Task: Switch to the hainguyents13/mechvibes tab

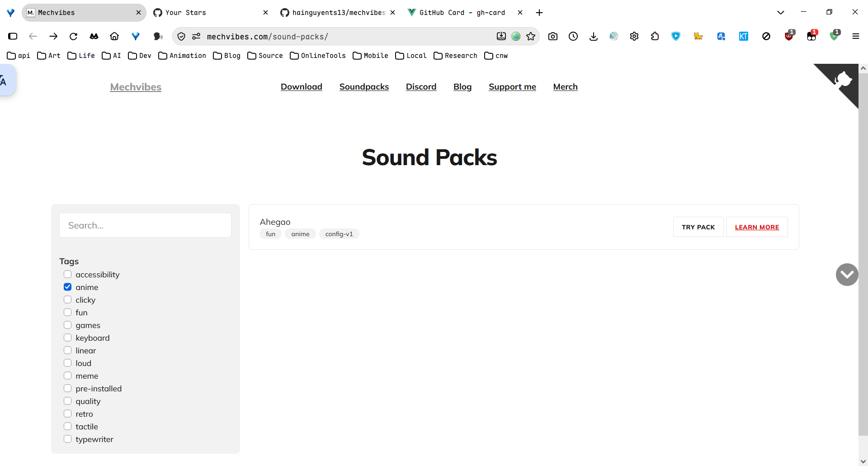Action: (x=338, y=13)
